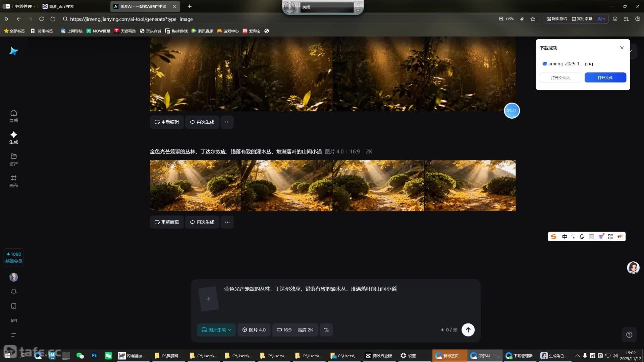Open the 画布 canvas sidebar icon

coord(13,181)
